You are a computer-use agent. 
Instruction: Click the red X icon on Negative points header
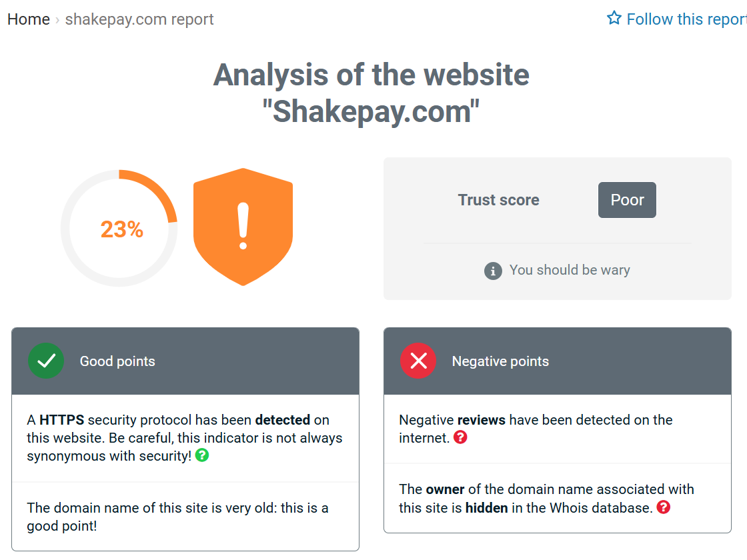pyautogui.click(x=418, y=361)
